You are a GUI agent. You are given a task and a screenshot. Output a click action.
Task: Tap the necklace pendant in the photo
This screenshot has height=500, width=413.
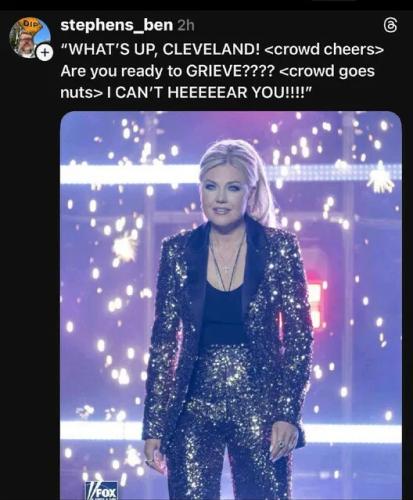coord(227,269)
